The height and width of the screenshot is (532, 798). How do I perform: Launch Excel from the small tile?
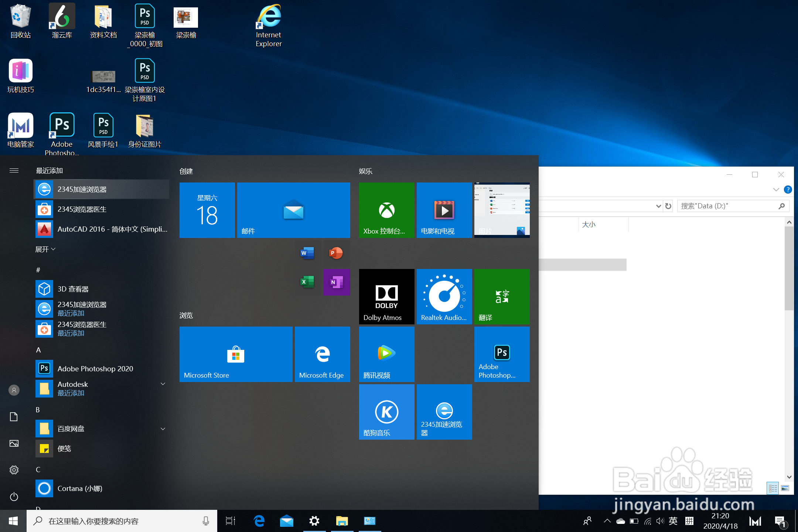tap(308, 282)
